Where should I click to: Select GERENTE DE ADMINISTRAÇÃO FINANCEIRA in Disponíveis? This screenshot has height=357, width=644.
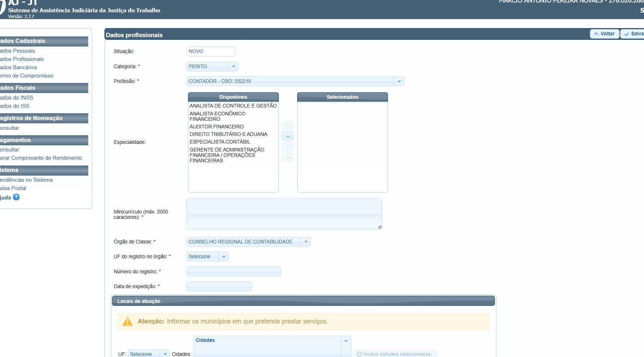[x=233, y=155]
